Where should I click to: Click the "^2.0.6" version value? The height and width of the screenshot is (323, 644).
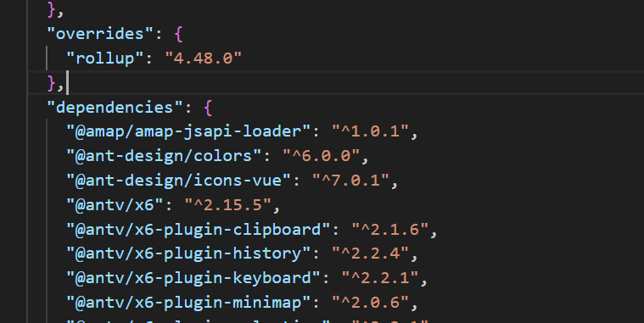pyautogui.click(x=371, y=303)
